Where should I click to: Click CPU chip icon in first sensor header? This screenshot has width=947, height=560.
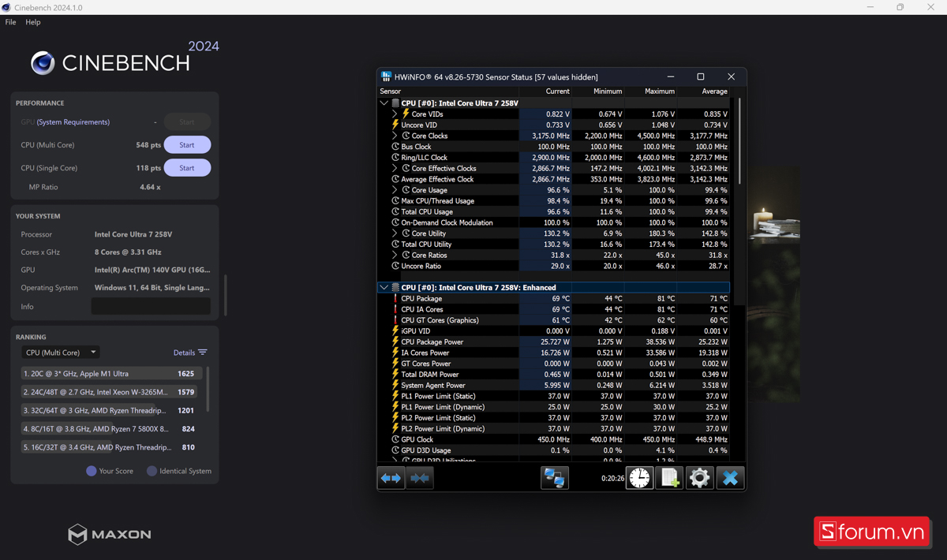(395, 103)
